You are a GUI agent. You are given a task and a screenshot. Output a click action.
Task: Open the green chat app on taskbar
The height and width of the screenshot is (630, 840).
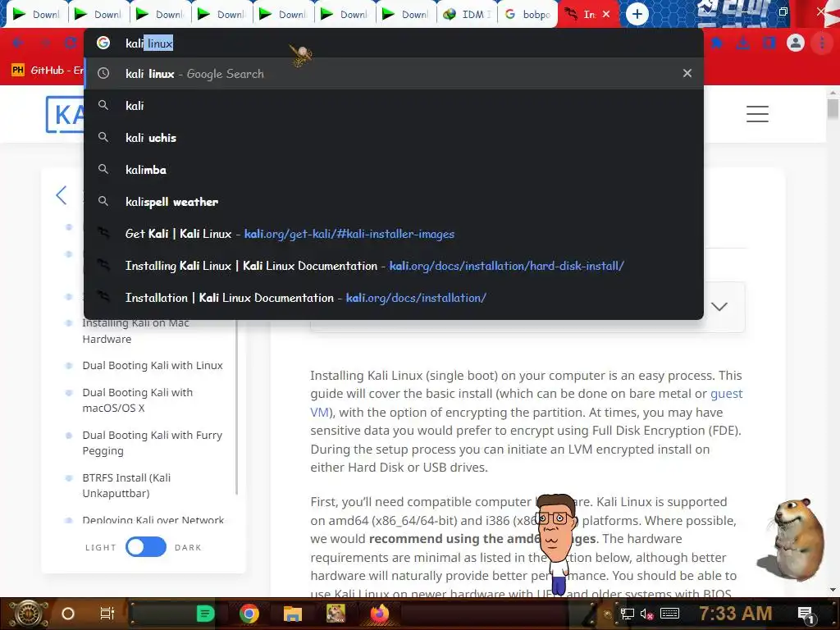tap(205, 614)
